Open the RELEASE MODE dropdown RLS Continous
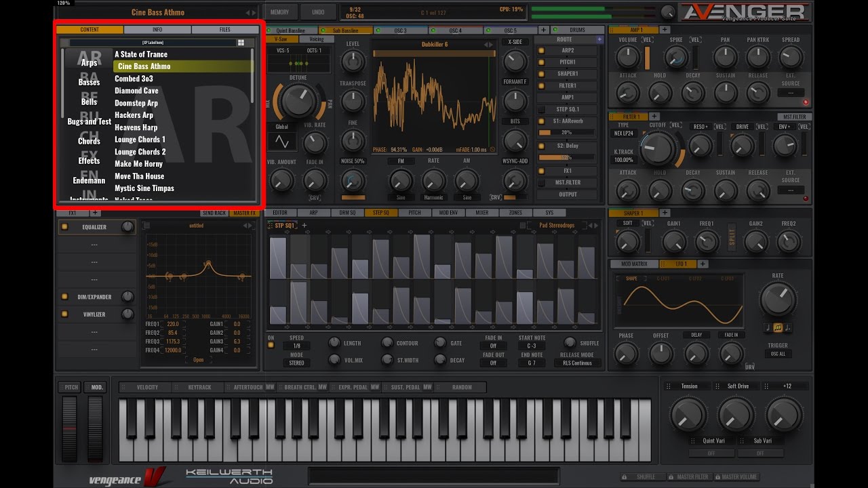868x488 pixels. (577, 363)
